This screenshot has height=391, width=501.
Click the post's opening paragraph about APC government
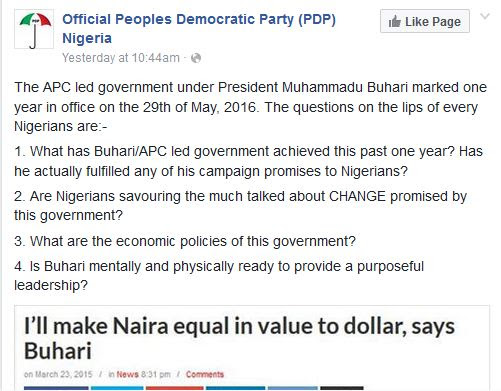point(251,107)
